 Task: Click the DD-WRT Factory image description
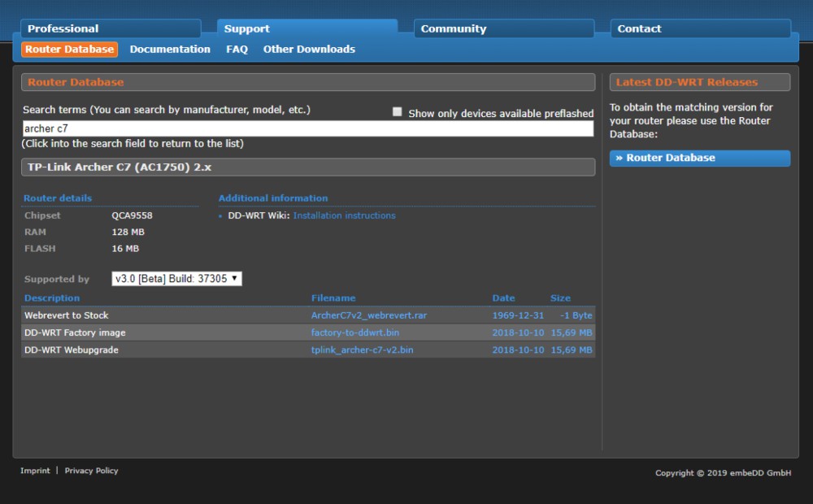[75, 332]
